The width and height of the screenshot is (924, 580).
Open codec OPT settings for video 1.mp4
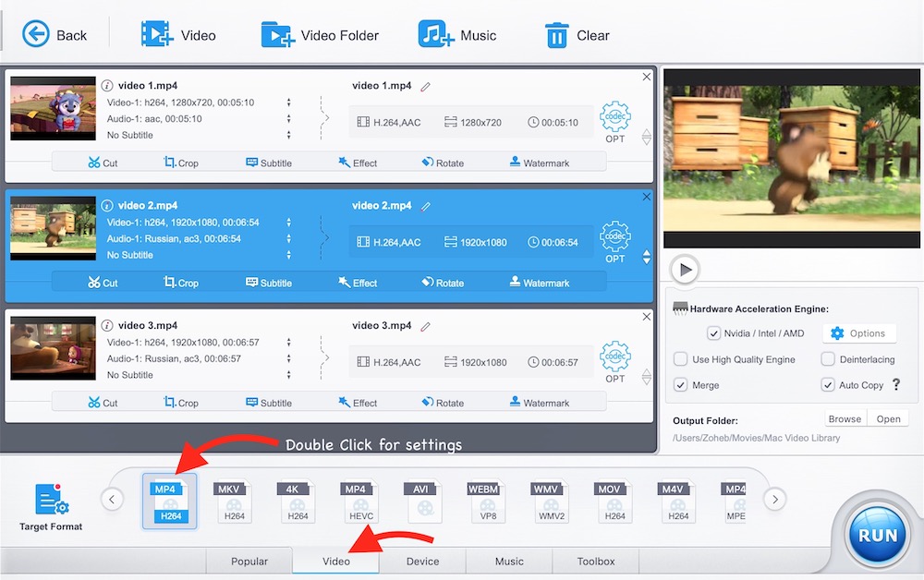pos(614,122)
